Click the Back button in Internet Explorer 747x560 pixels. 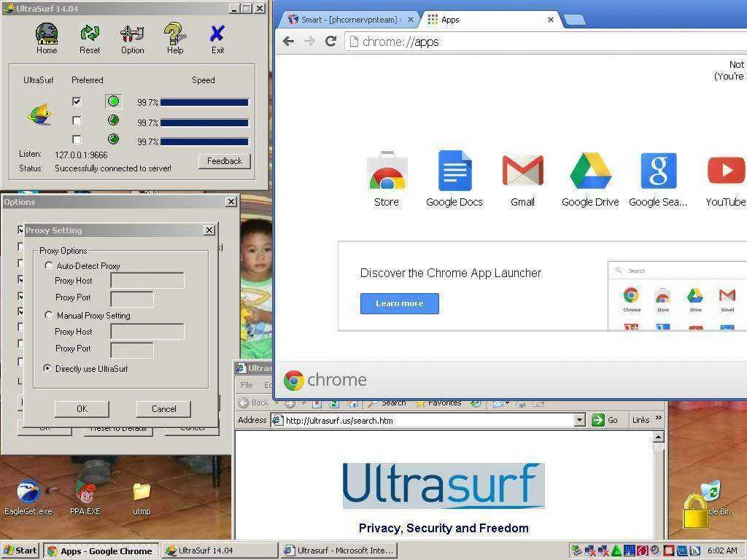coord(255,402)
